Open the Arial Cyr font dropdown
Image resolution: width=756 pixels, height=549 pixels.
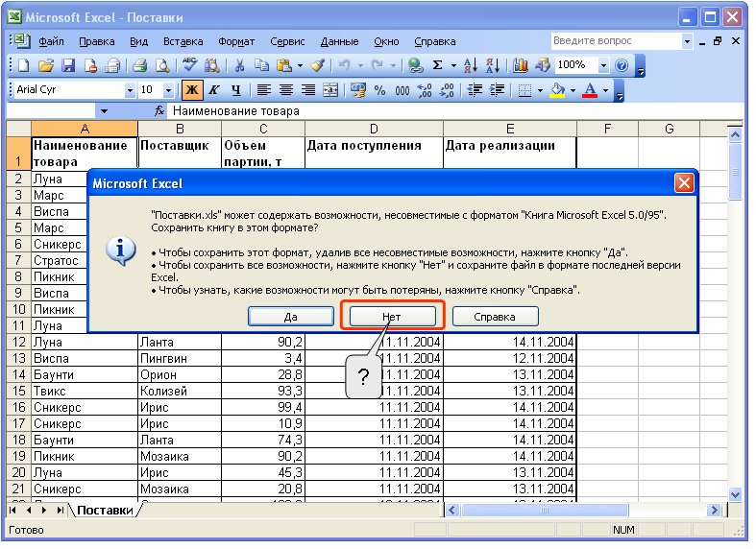(130, 90)
